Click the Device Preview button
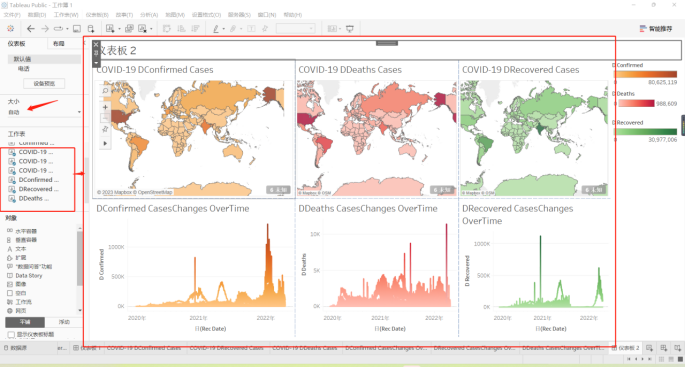Viewport: 686px width, 368px height. 44,84
